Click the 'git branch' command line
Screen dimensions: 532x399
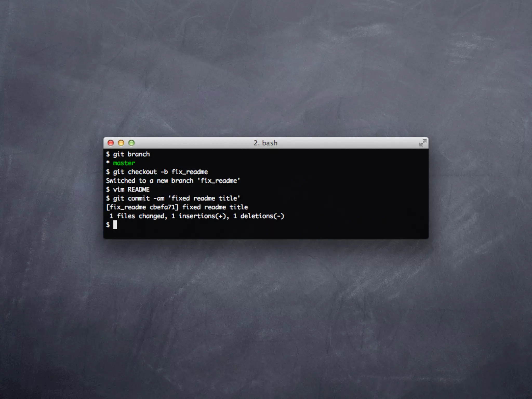(131, 154)
